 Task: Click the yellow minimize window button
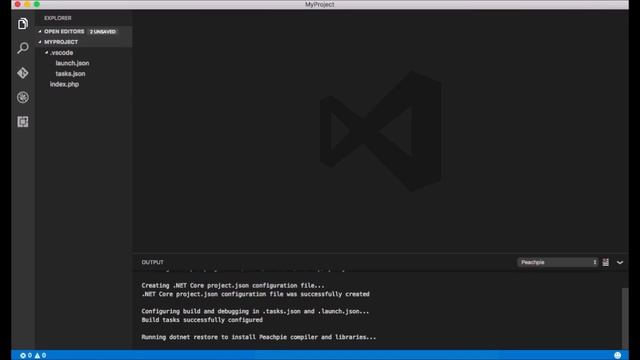tap(27, 4)
